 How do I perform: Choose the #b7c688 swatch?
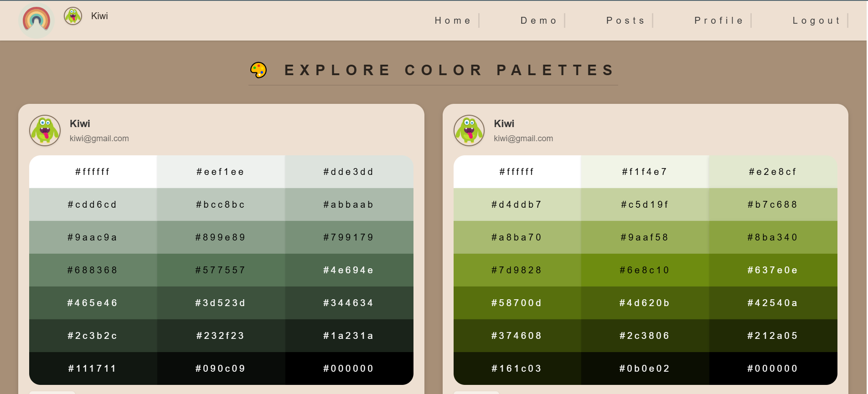pos(773,205)
